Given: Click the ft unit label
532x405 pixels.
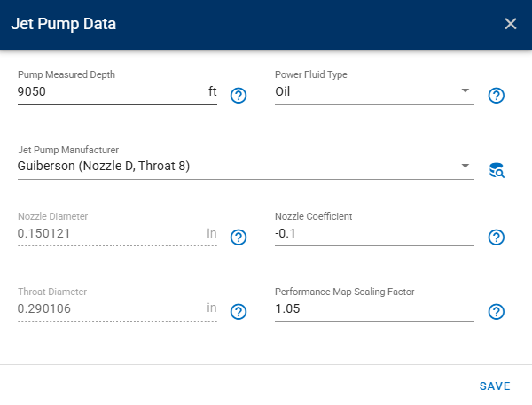Looking at the screenshot, I should 212,90.
